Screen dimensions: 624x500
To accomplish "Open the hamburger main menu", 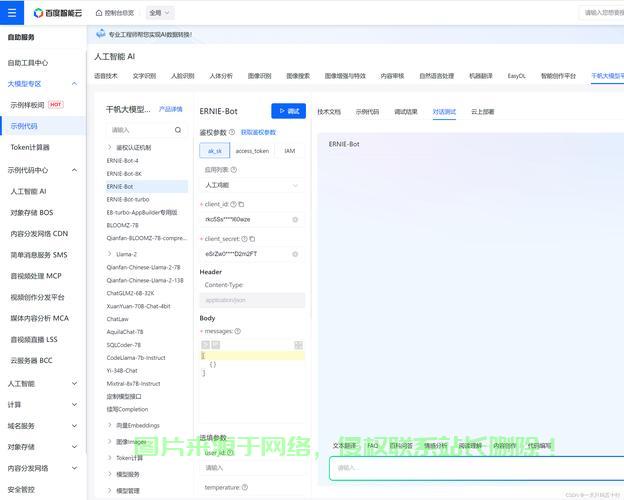I will (x=12, y=13).
